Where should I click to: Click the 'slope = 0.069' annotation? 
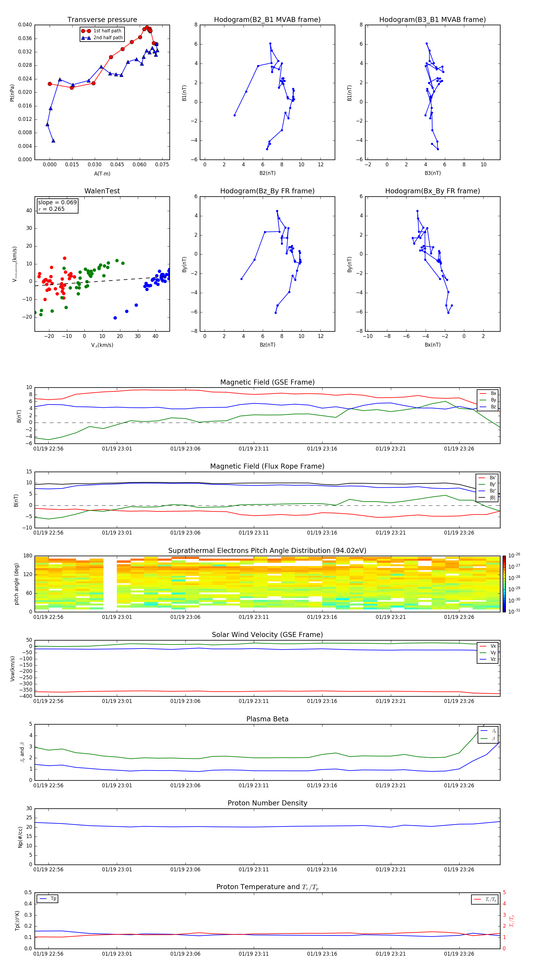[x=57, y=203]
